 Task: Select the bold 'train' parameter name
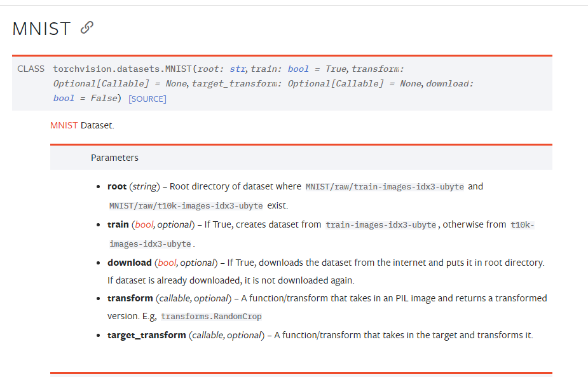click(118, 224)
